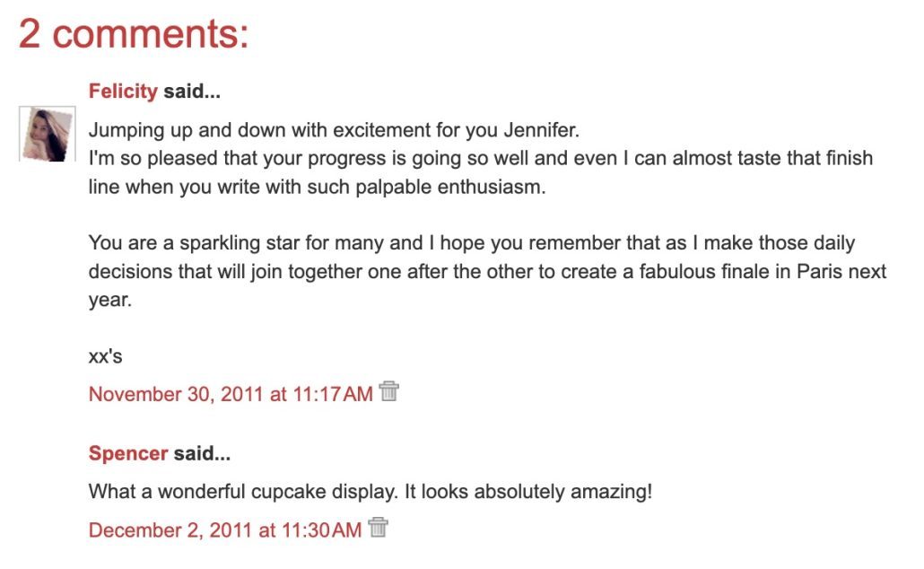Click the line starting "I'm so pleased"
Image resolution: width=924 pixels, height=569 pixels.
[359, 159]
